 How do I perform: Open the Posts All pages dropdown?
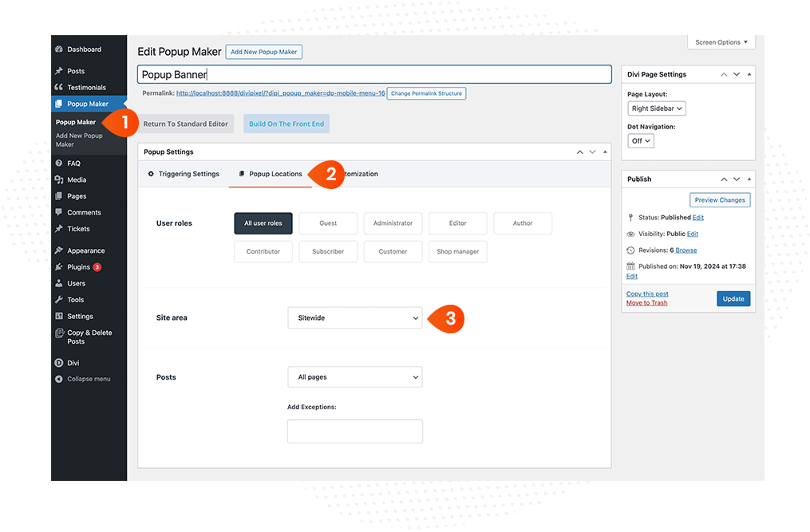(x=355, y=377)
